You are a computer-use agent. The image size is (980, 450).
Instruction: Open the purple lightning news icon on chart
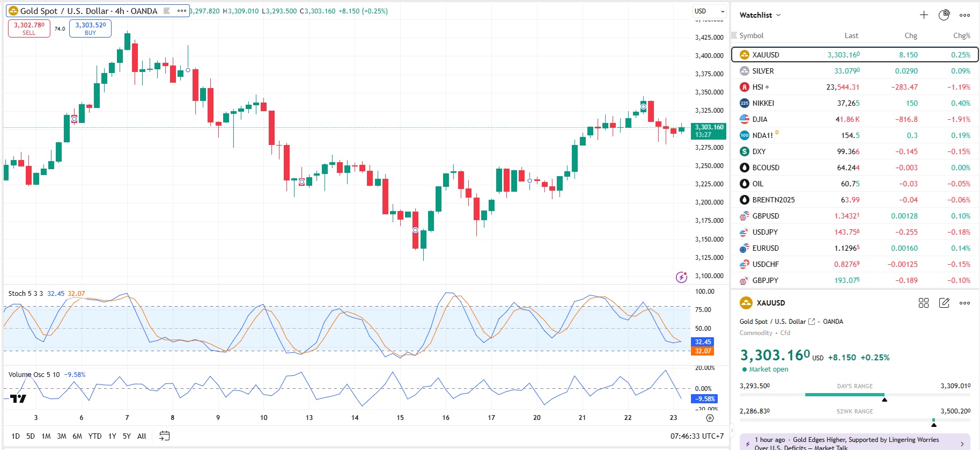[681, 277]
